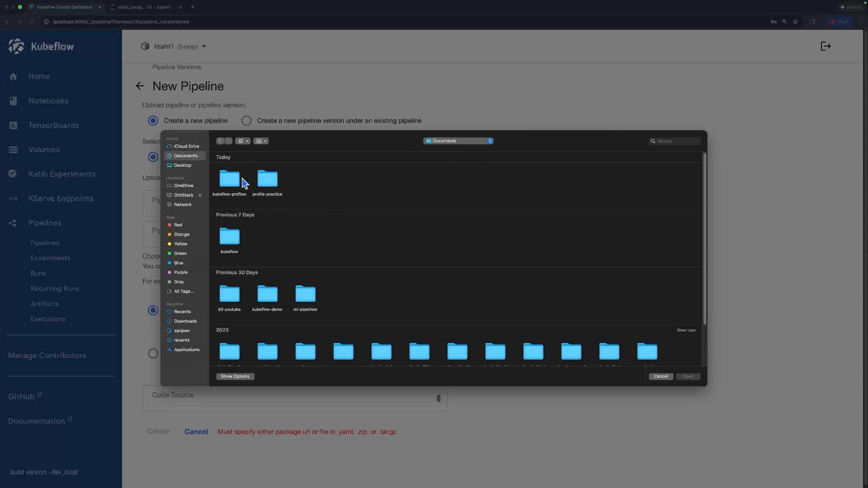Open team1 namespace selector dropdown
Image resolution: width=868 pixels, height=488 pixels.
point(174,46)
